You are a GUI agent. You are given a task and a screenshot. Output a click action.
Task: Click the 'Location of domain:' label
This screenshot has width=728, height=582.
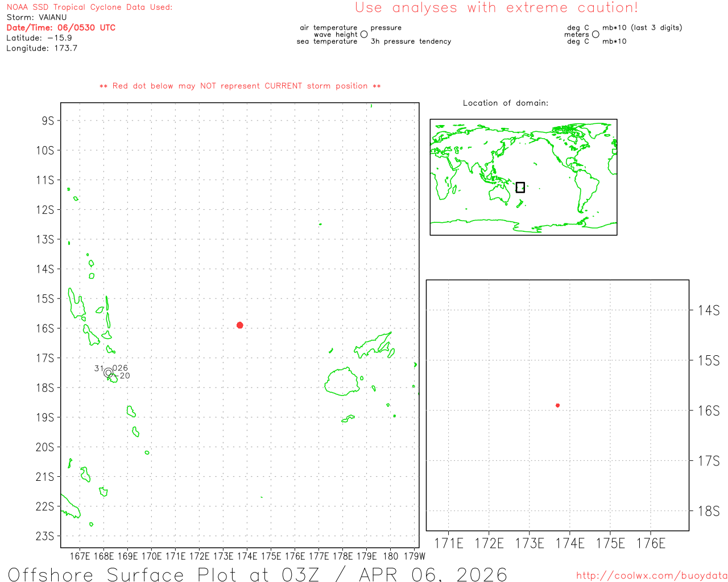505,103
